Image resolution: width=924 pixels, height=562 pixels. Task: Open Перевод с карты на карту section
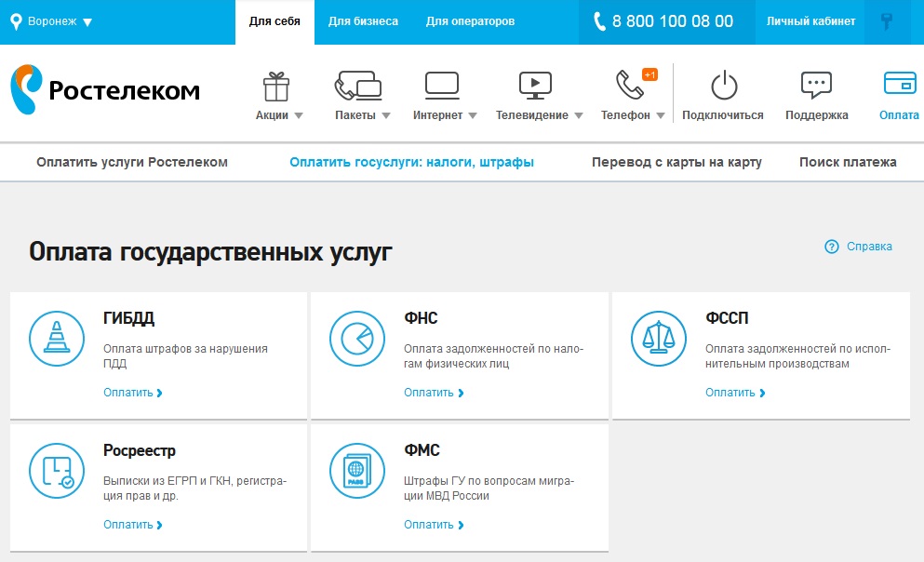point(676,161)
